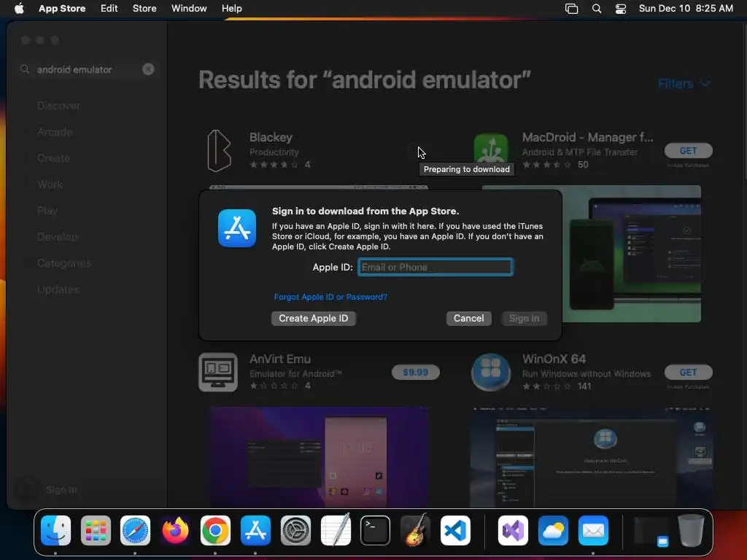Click the $9.99 price for AnVirt Emu

tap(415, 372)
